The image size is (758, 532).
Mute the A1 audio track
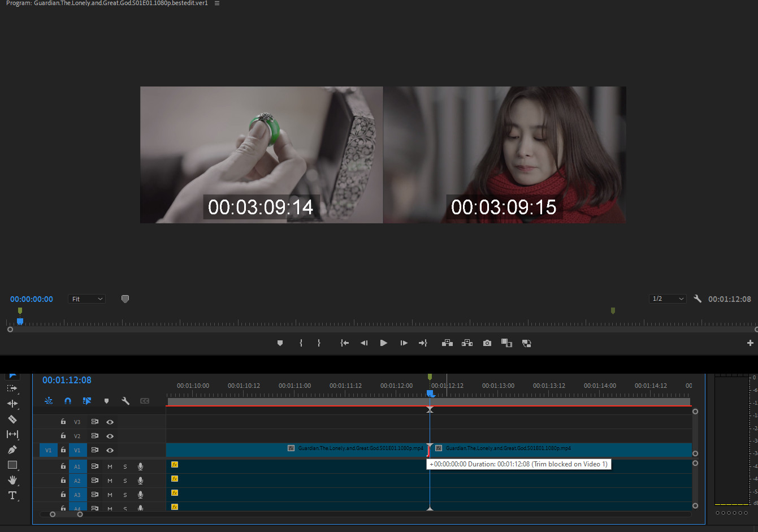(110, 466)
